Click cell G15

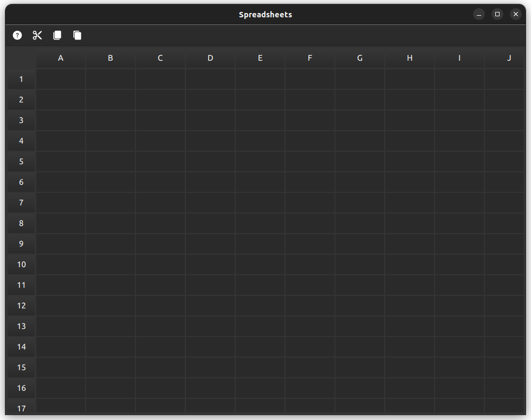coord(359,367)
